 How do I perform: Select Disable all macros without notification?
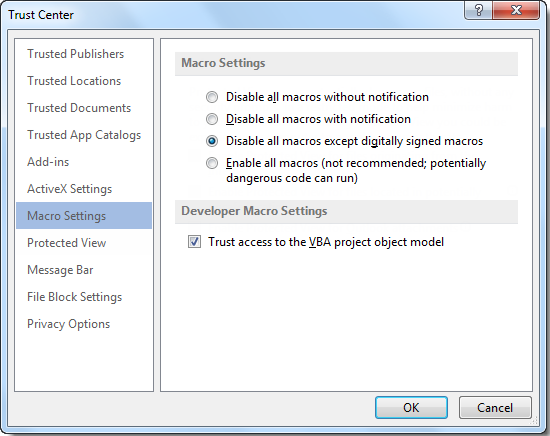pyautogui.click(x=212, y=97)
